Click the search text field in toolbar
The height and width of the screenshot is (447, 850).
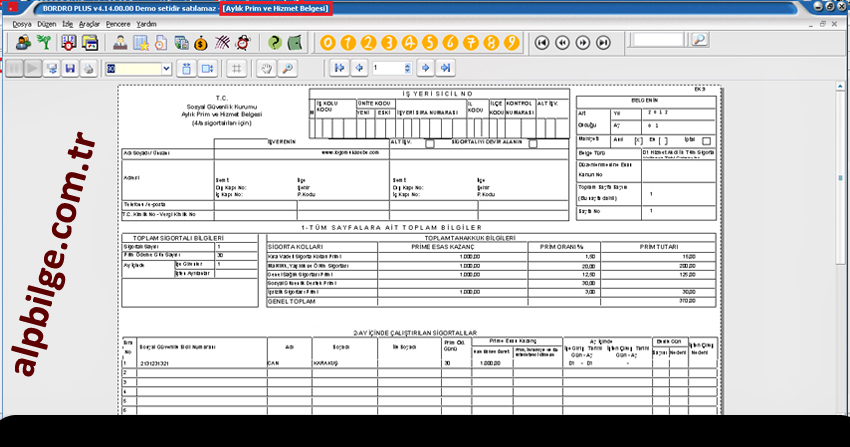click(x=659, y=40)
